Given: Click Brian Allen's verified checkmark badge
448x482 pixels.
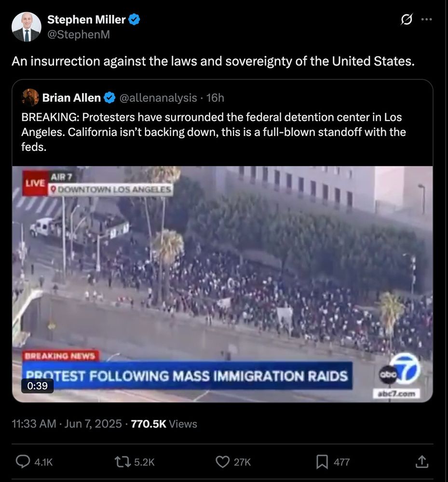Looking at the screenshot, I should point(109,98).
